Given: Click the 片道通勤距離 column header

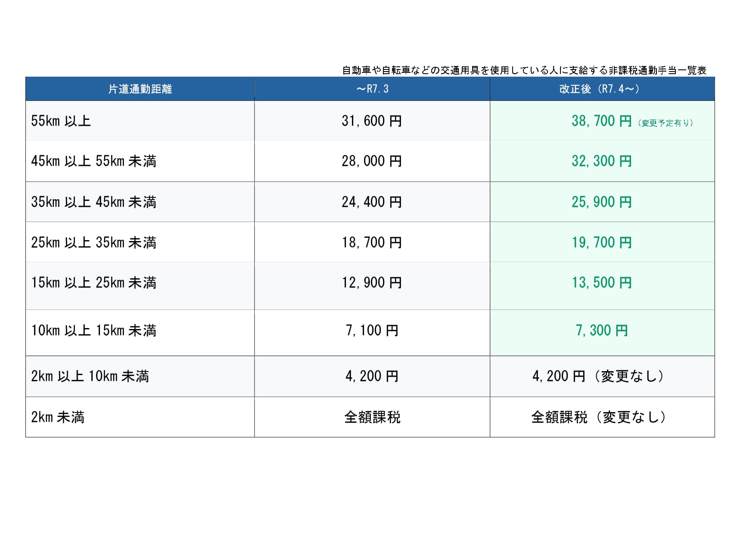Looking at the screenshot, I should tap(140, 89).
